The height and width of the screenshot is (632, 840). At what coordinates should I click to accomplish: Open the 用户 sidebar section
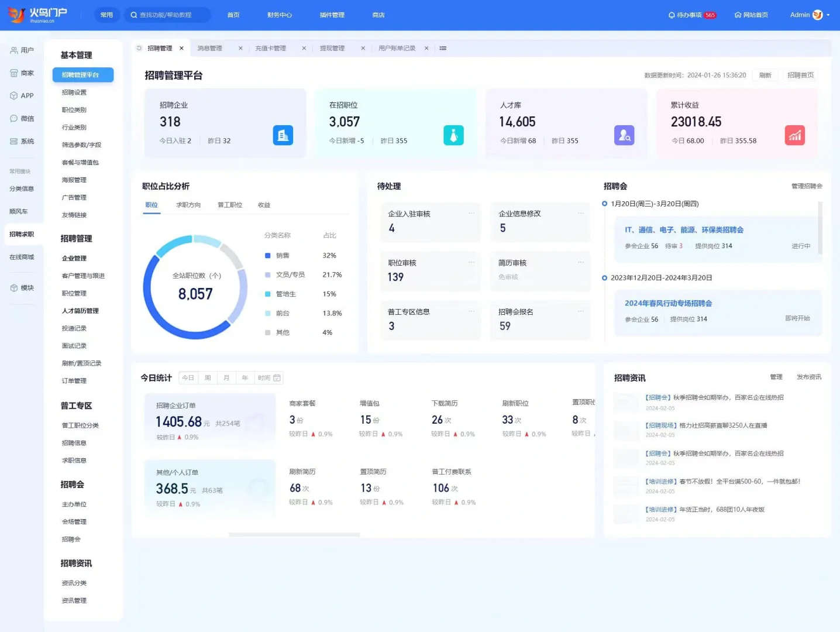pyautogui.click(x=22, y=50)
